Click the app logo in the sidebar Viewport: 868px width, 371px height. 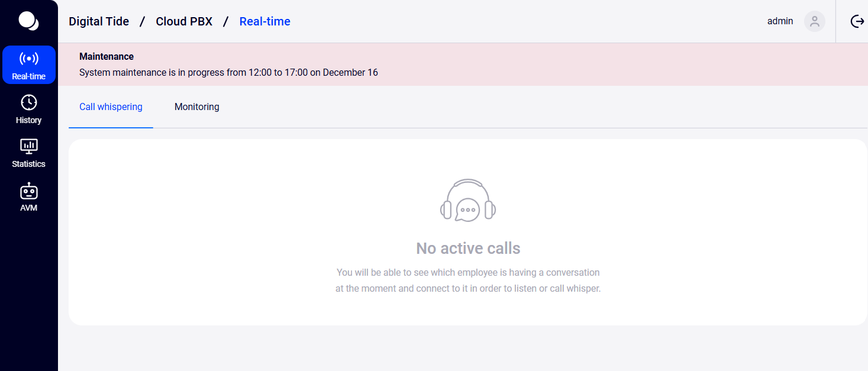click(x=28, y=21)
